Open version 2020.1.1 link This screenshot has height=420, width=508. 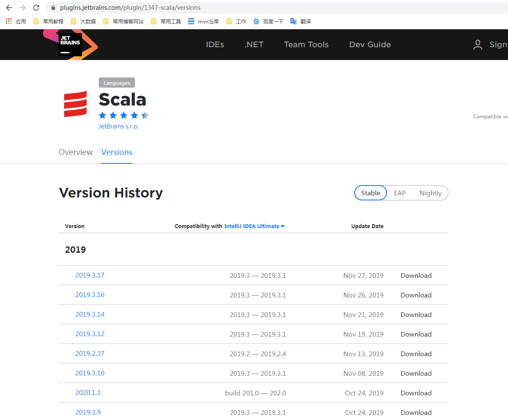88,393
